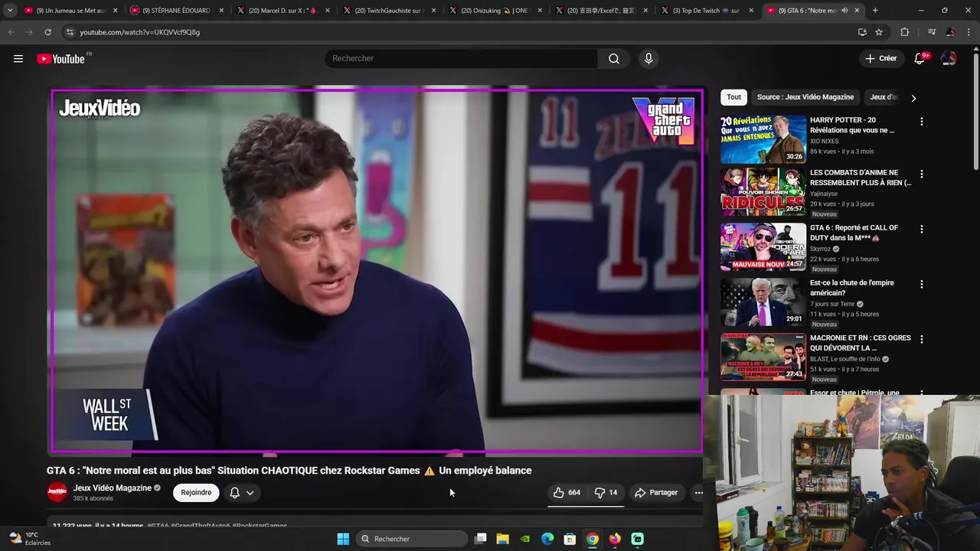Click the browser address bar URL

[x=139, y=32]
